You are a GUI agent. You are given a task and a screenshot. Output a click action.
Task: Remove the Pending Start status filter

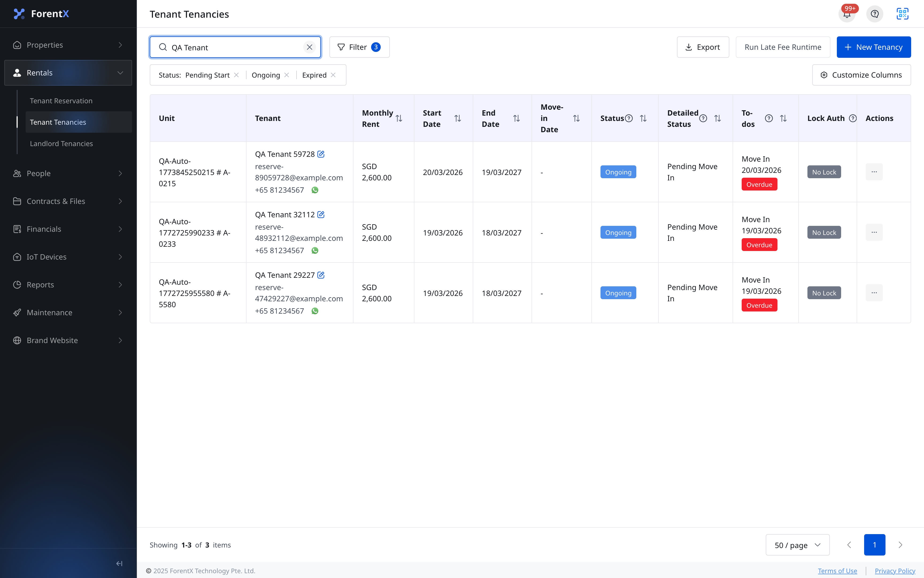click(236, 75)
